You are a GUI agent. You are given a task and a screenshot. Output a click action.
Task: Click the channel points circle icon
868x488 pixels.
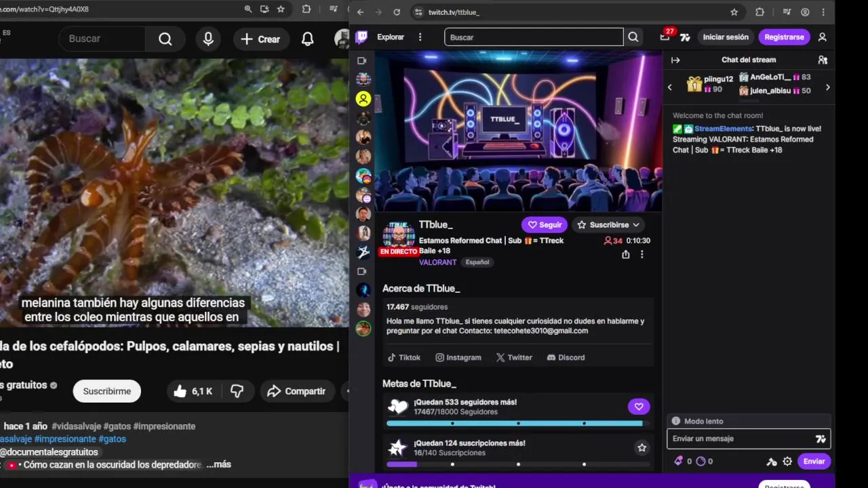pos(701,462)
